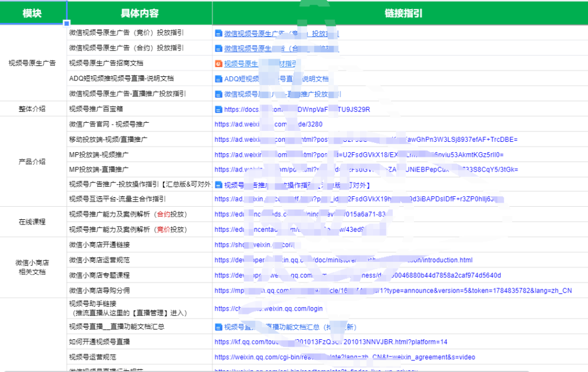Select the 链接指引 header cell

tap(400, 13)
